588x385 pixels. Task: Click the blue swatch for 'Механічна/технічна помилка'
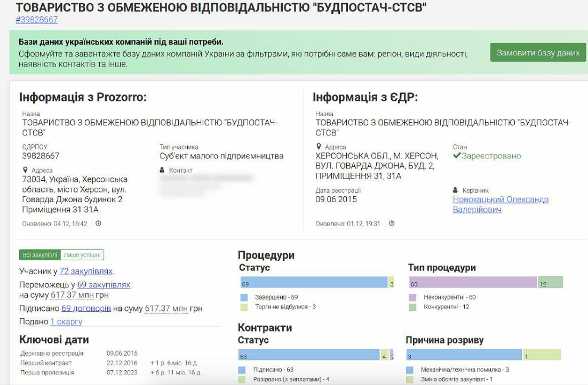(x=410, y=370)
